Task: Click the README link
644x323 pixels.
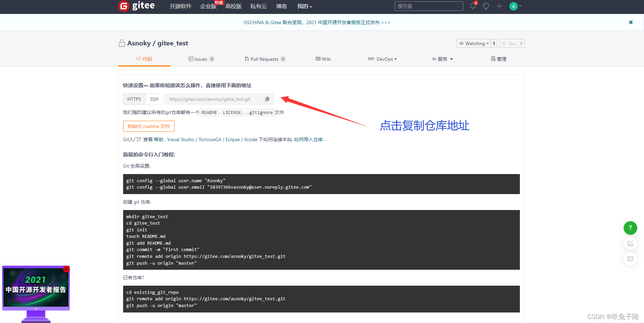Action: coord(209,113)
